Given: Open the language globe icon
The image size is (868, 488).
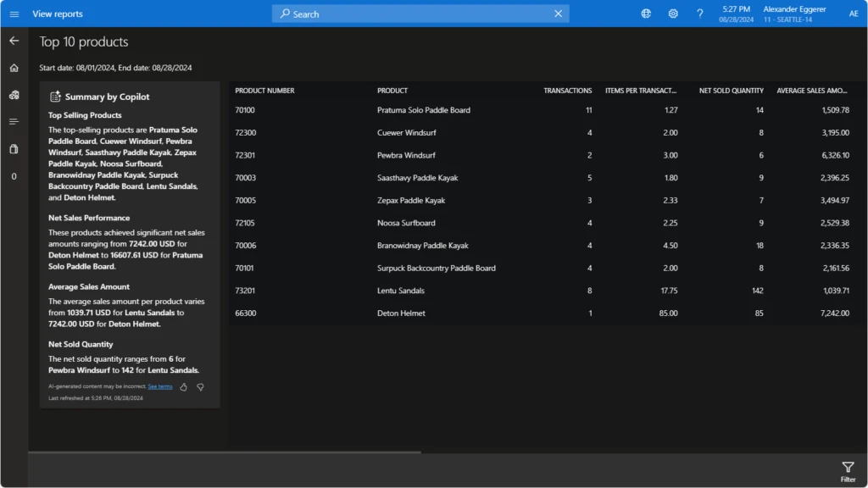Looking at the screenshot, I should pos(646,14).
